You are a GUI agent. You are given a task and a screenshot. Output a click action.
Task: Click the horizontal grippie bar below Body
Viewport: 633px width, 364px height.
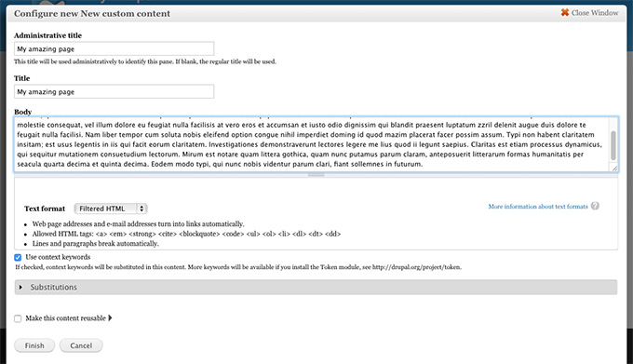point(316,175)
